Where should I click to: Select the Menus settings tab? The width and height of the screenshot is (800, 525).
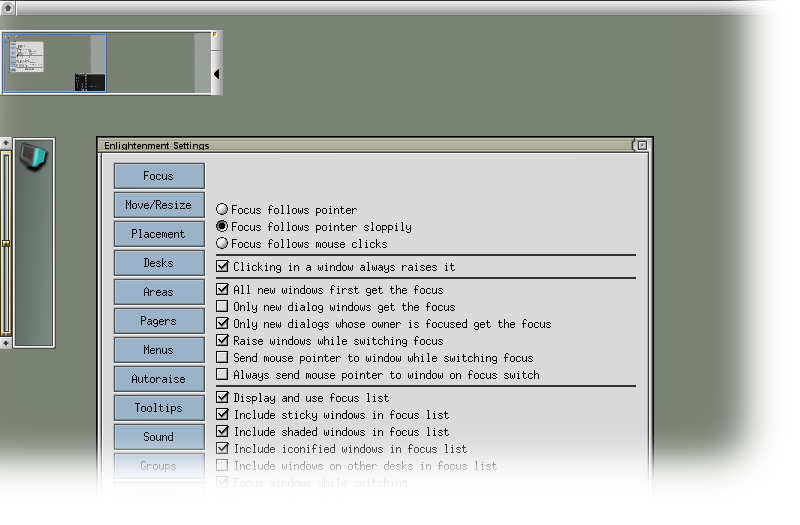coord(159,351)
